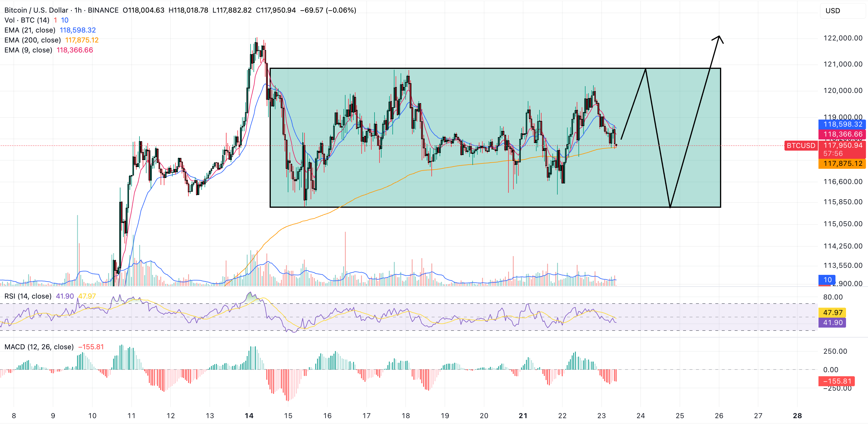Click the EMA 200 value 117,875.12 in legend
This screenshot has height=424, width=868.
82,40
